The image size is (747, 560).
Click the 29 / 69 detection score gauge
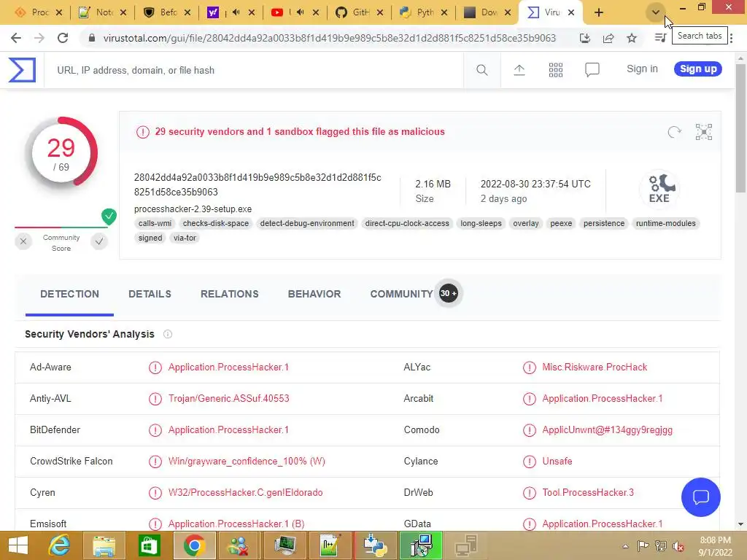[61, 153]
